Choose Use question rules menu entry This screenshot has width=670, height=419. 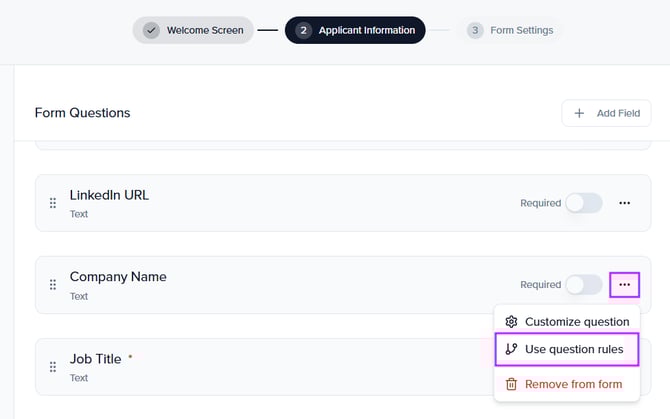point(574,349)
